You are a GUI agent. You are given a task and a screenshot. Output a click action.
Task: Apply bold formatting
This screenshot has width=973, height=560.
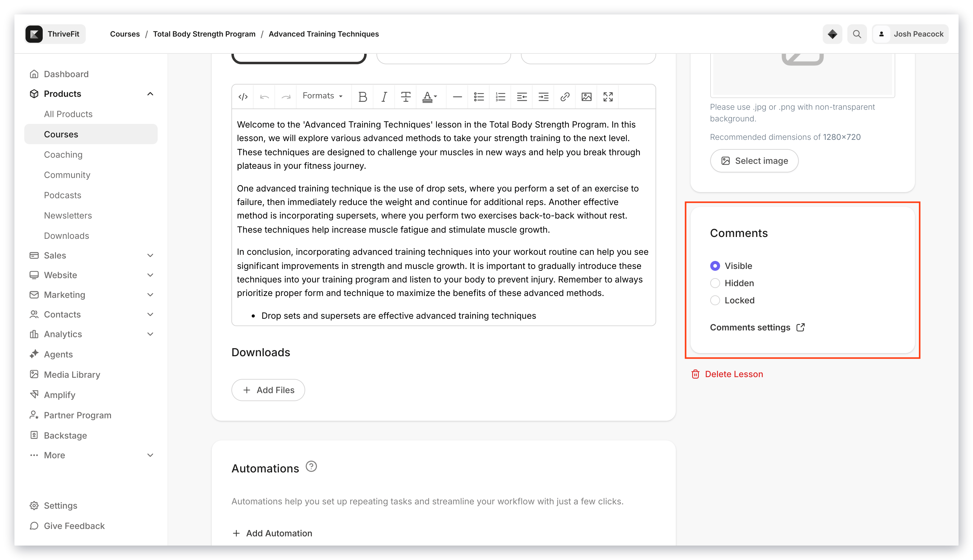[x=362, y=97]
